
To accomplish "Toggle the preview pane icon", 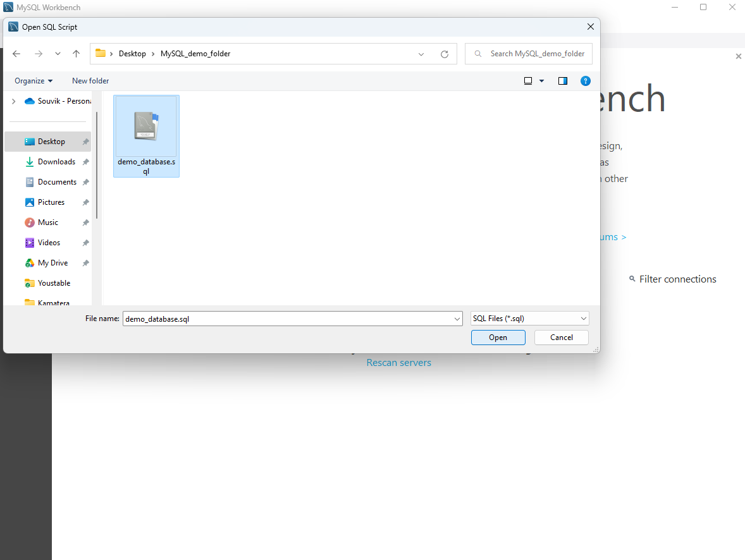I will [x=562, y=81].
